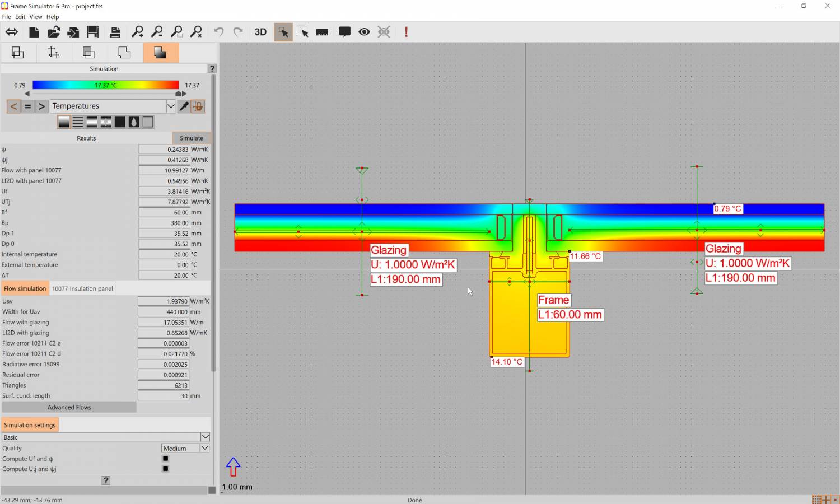This screenshot has width=840, height=504.
Task: Click the speech bubble annotation tool
Action: pos(344,32)
